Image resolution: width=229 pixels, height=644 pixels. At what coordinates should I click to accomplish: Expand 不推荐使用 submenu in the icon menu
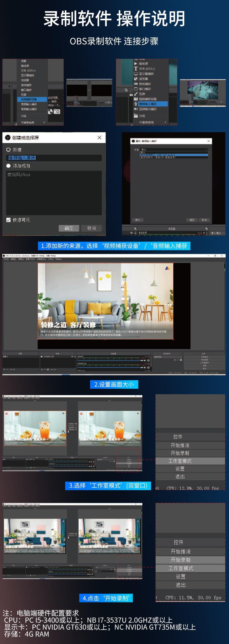tap(151, 122)
